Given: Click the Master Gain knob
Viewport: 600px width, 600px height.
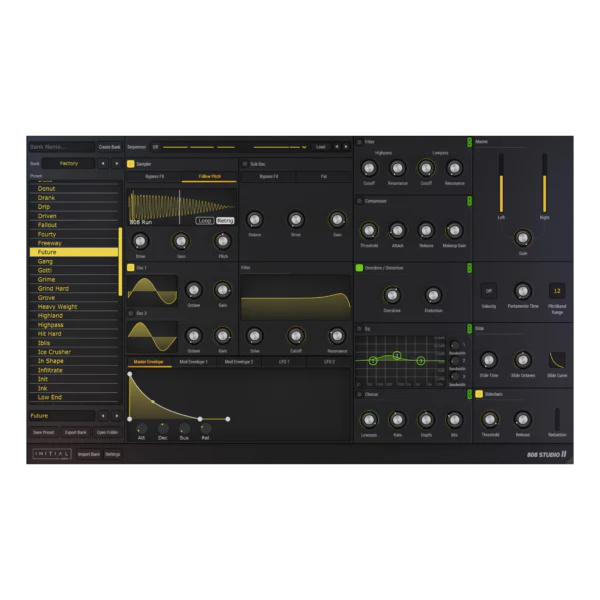Looking at the screenshot, I should [523, 238].
